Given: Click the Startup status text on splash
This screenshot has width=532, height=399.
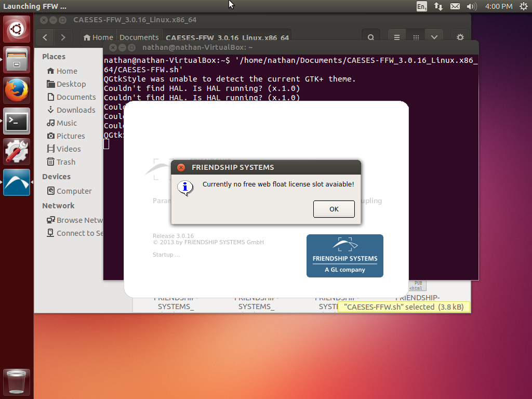Looking at the screenshot, I should coord(166,255).
